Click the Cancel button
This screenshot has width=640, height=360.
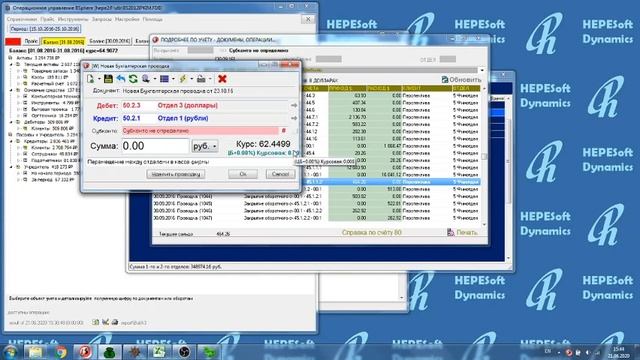[x=280, y=174]
